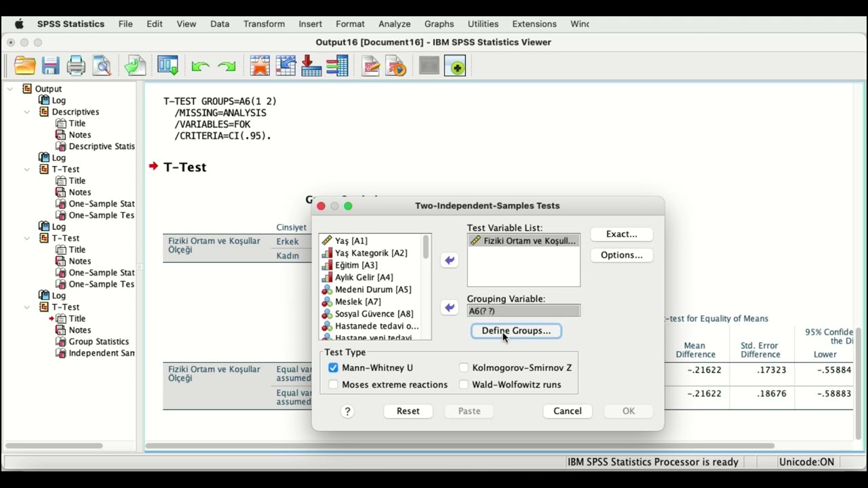This screenshot has height=488, width=868.
Task: Click the disabled OK button
Action: coord(629,411)
